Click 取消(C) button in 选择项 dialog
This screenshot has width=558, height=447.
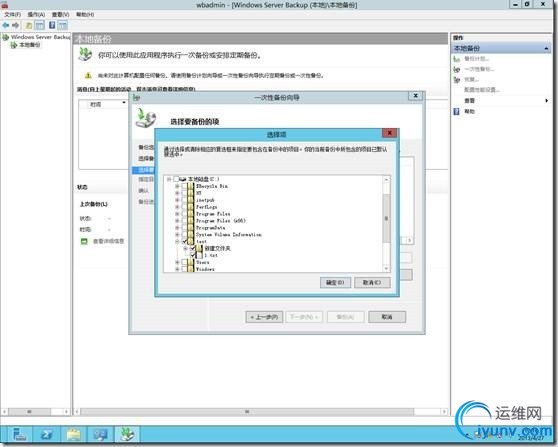pyautogui.click(x=372, y=283)
